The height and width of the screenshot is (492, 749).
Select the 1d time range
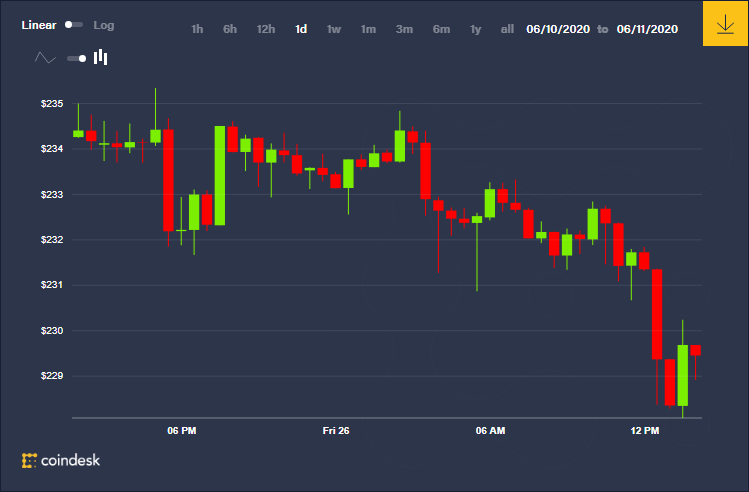(301, 29)
